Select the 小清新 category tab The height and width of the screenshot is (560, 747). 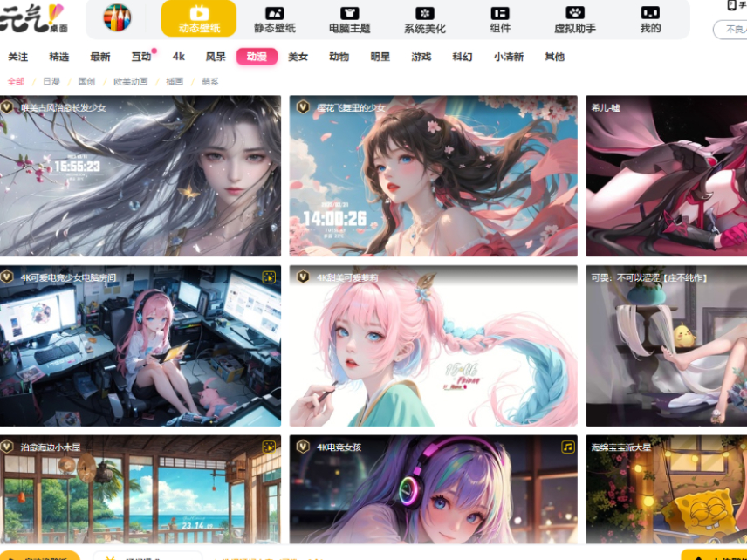(509, 58)
